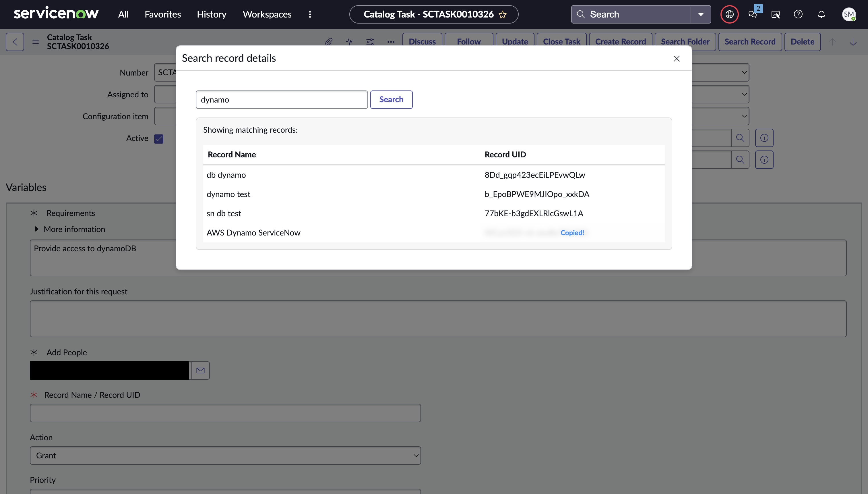This screenshot has width=868, height=494.
Task: Open the help question mark icon
Action: click(798, 14)
